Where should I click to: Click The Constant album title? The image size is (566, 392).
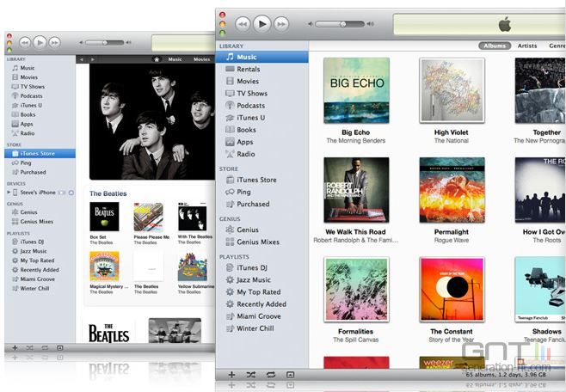point(452,332)
